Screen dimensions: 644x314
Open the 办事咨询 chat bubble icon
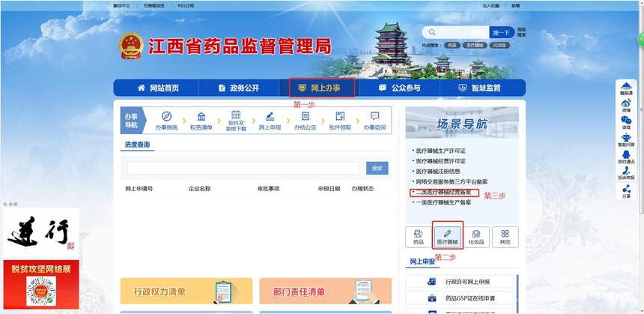pos(374,116)
